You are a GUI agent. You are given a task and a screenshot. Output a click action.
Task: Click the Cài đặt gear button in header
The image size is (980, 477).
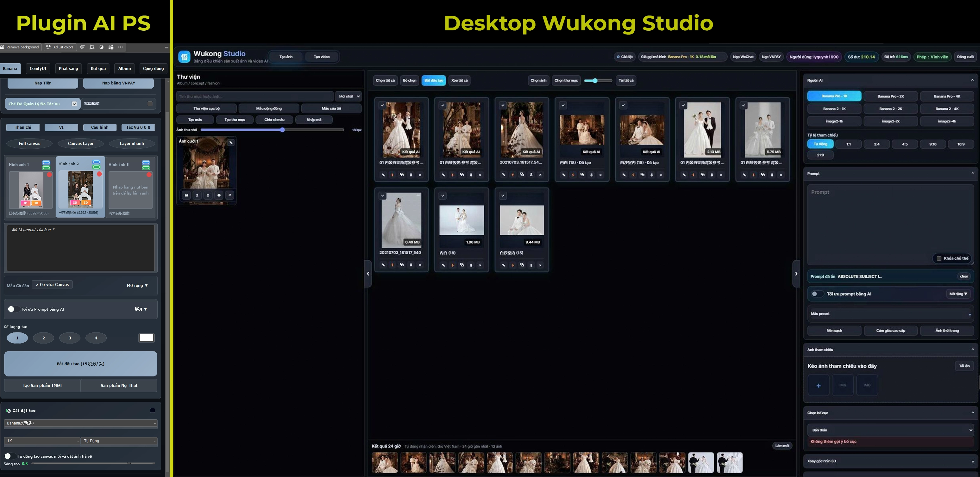625,57
